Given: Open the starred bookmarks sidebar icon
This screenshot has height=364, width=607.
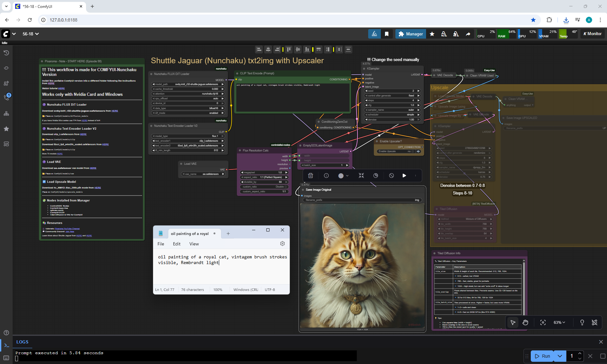Looking at the screenshot, I should (6, 129).
